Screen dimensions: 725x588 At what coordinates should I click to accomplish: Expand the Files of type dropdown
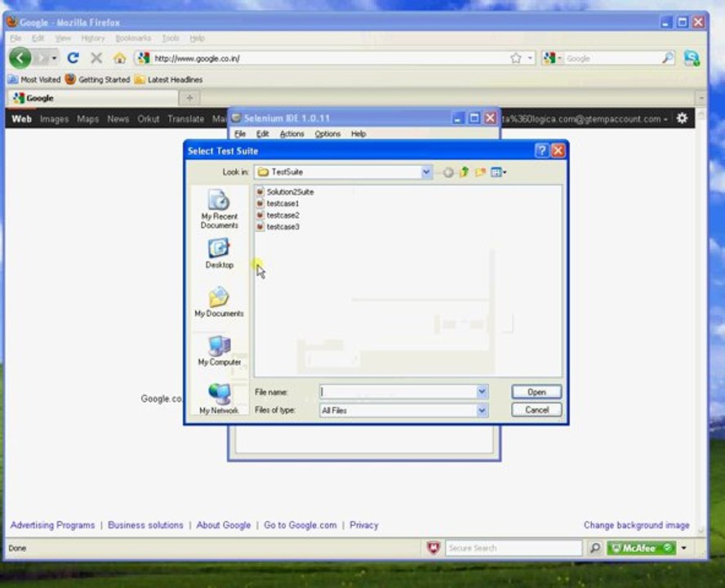482,410
